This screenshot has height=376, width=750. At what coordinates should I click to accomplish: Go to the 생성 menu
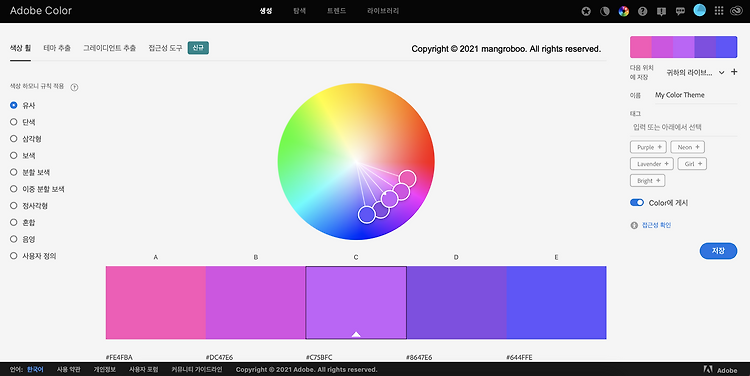[266, 11]
